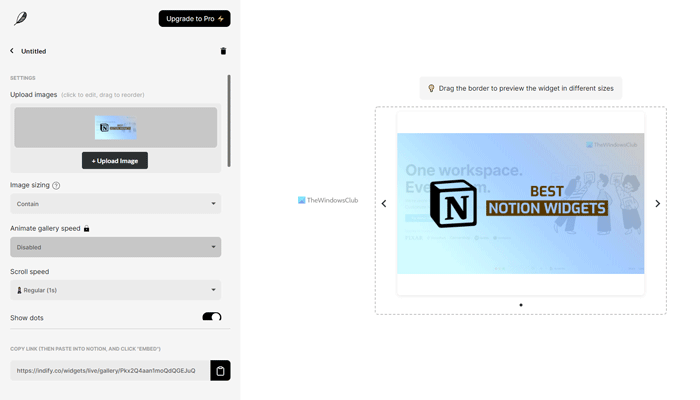This screenshot has width=700, height=400.
Task: Click the Drag the border tip text
Action: click(526, 88)
